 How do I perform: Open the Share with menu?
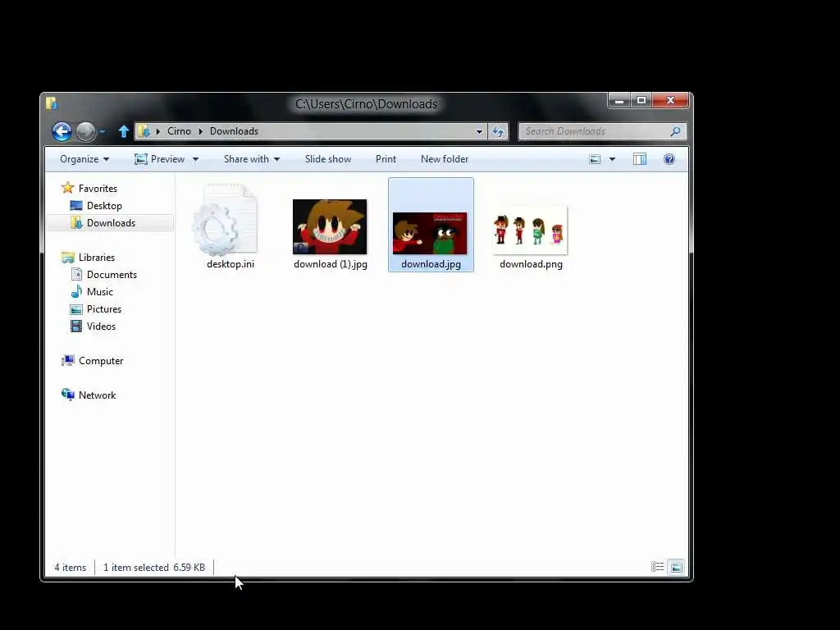(x=252, y=159)
